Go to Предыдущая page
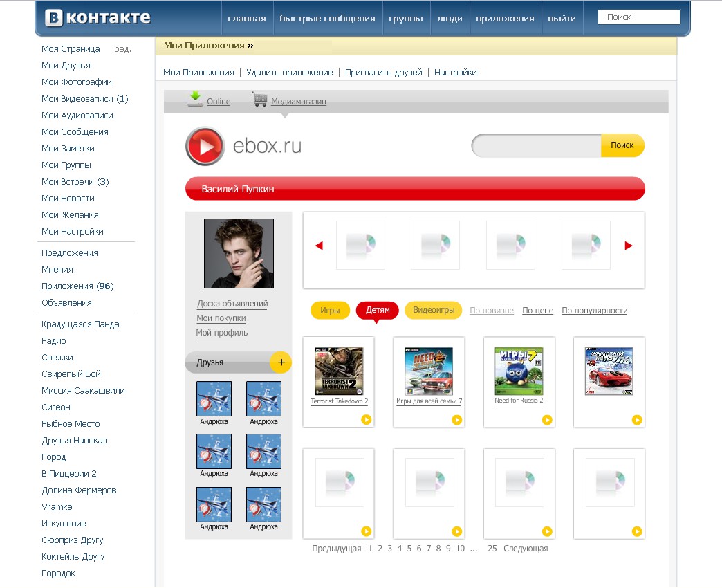 [x=337, y=549]
